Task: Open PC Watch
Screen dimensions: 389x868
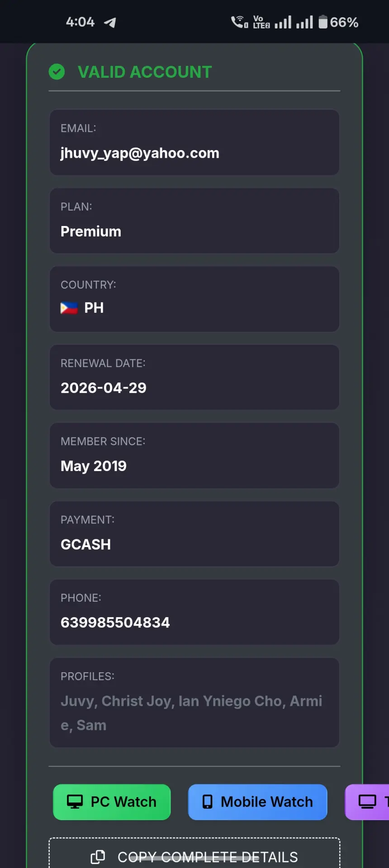Action: 112,802
